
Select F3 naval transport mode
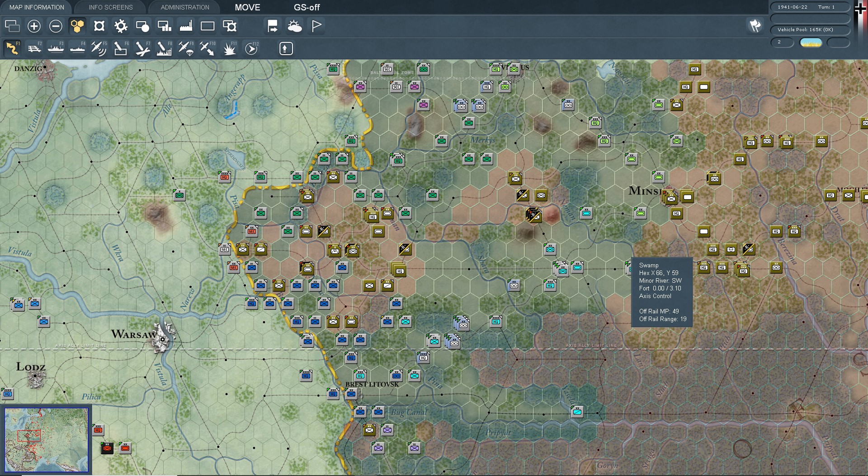click(56, 48)
